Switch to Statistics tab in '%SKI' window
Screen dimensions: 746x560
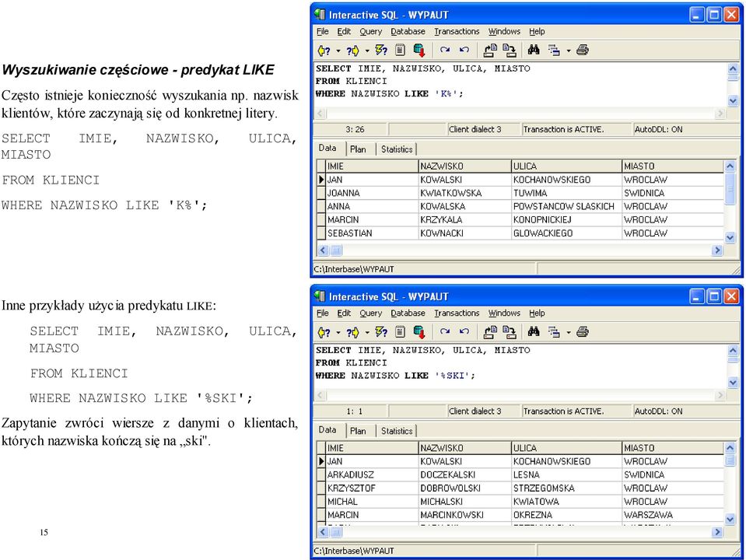click(x=397, y=431)
